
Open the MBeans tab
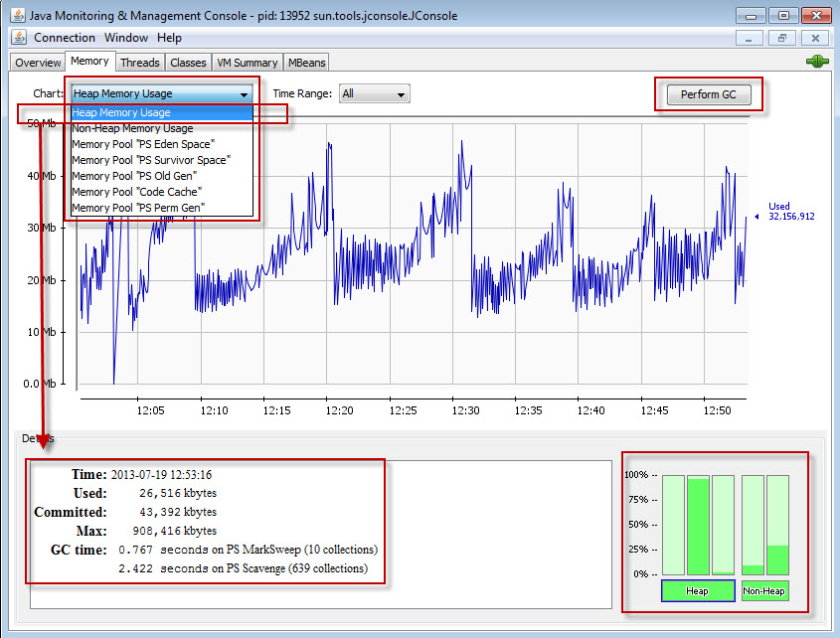[x=306, y=63]
